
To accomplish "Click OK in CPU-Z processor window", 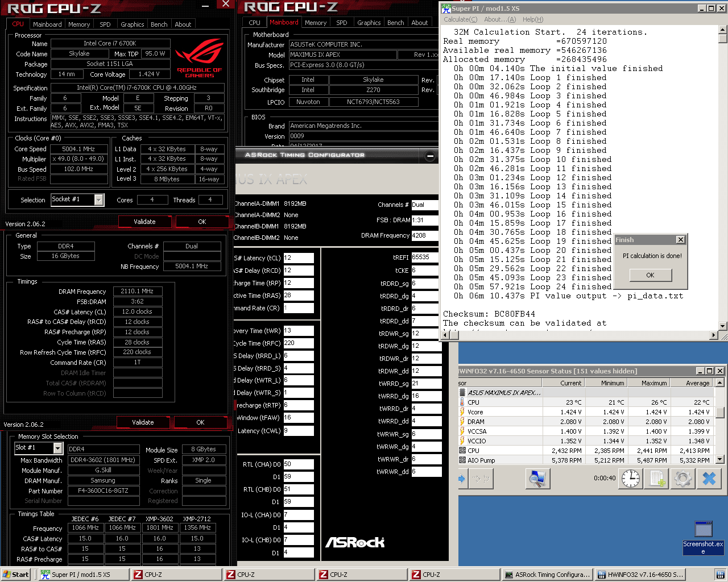I will [202, 222].
